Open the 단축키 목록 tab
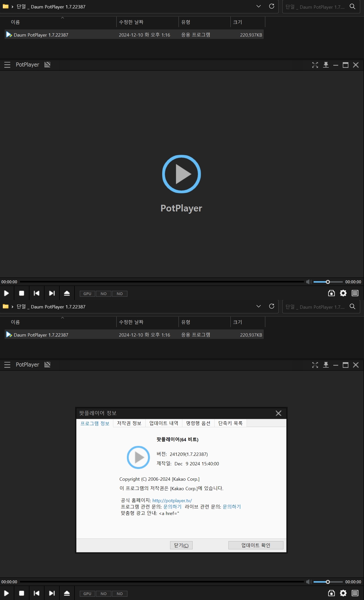Image resolution: width=364 pixels, height=600 pixels. (230, 423)
